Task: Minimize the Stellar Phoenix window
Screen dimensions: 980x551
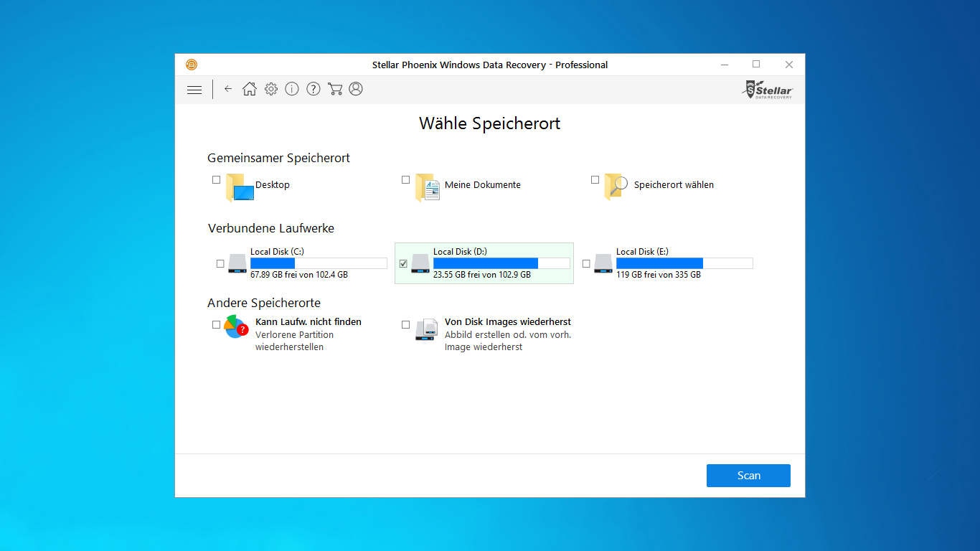Action: click(724, 65)
